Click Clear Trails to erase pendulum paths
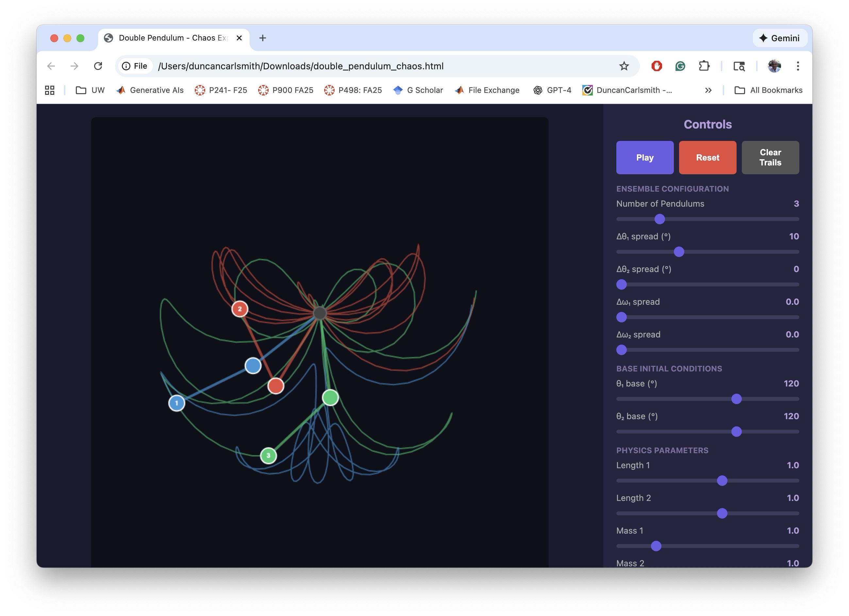849x616 pixels. pyautogui.click(x=770, y=157)
